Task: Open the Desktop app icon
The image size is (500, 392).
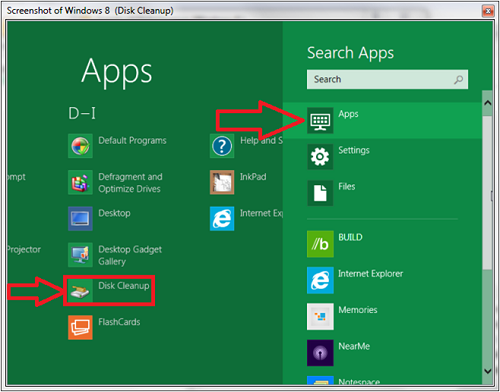Action: tap(80, 219)
